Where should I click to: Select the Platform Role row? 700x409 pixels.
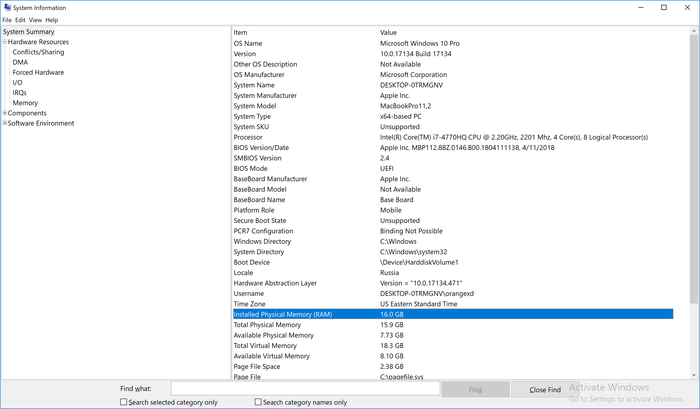pos(453,210)
